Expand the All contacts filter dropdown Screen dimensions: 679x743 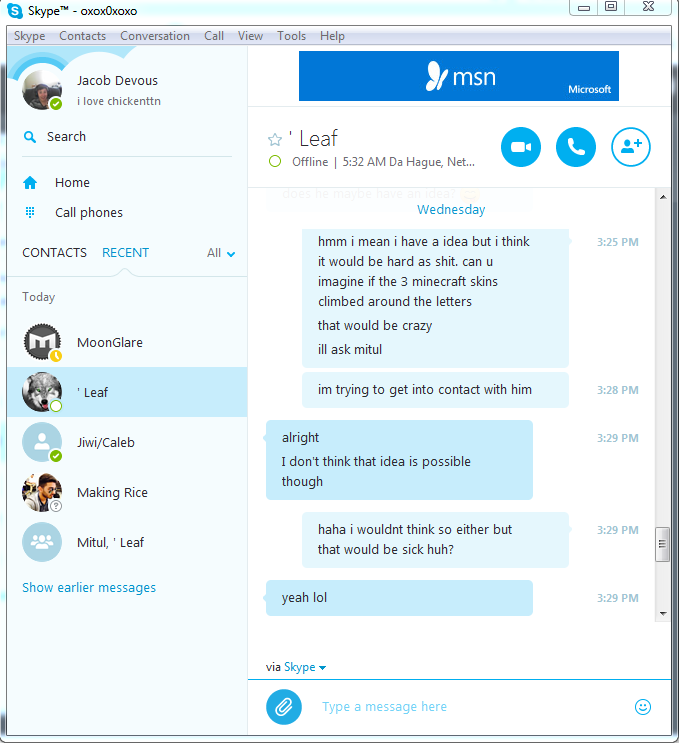pos(221,253)
